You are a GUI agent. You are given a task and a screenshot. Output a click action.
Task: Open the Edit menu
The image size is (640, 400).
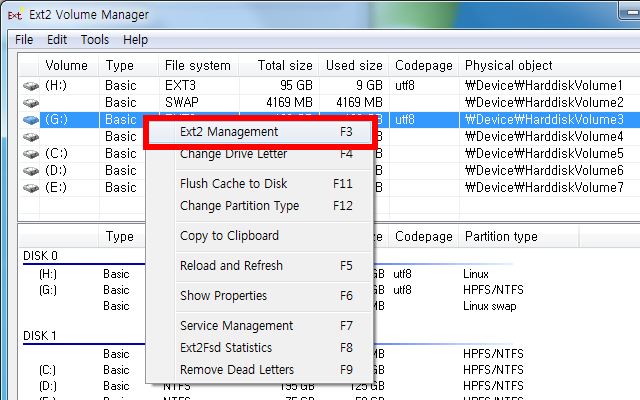pyautogui.click(x=57, y=40)
